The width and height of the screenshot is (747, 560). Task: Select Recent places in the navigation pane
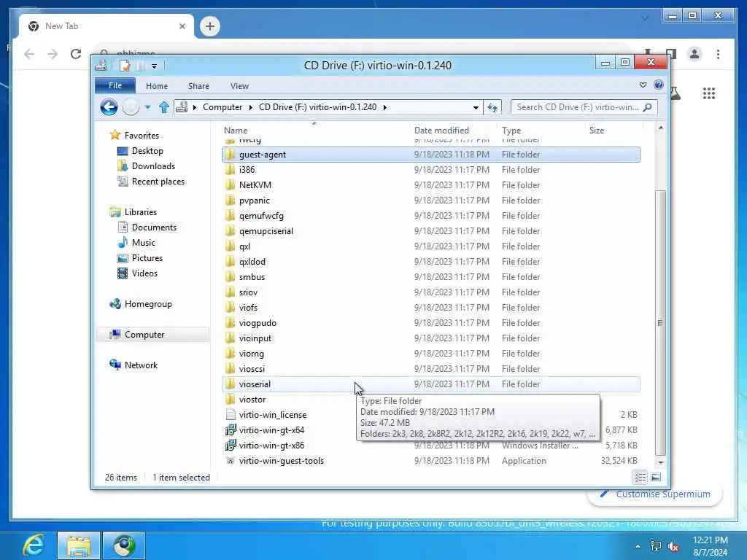(x=158, y=182)
